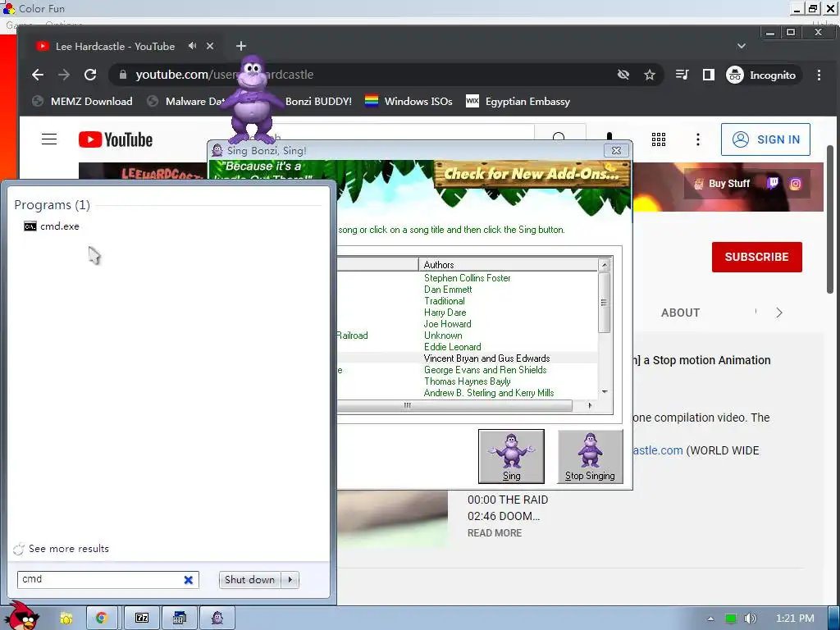
Task: Go back in the browser
Action: pyautogui.click(x=38, y=75)
